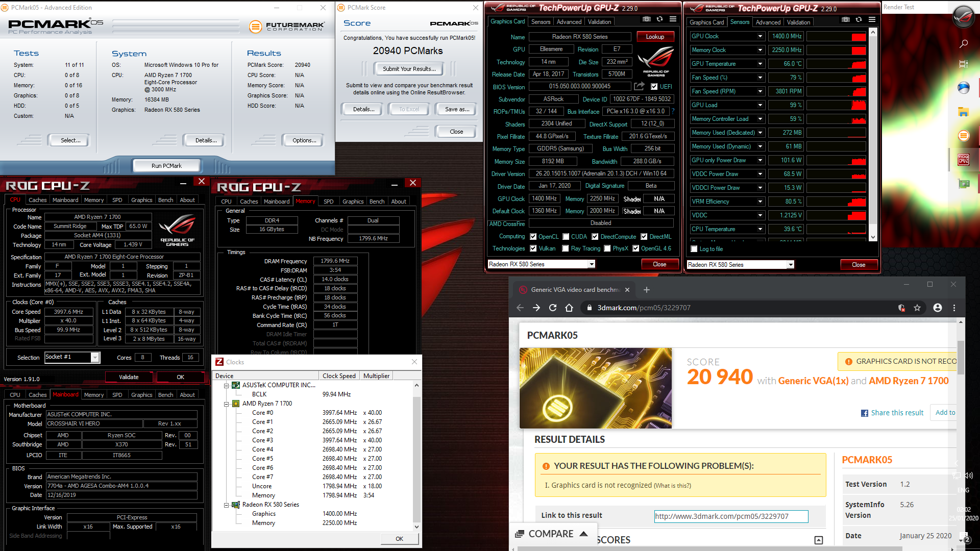Open the blue sphere browser icon on taskbar
Viewport: 980px width, 551px height.
coord(964,88)
